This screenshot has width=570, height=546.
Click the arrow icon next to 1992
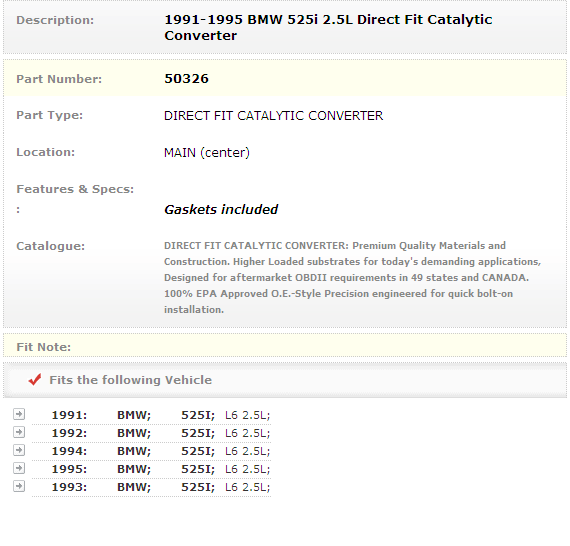click(x=19, y=432)
